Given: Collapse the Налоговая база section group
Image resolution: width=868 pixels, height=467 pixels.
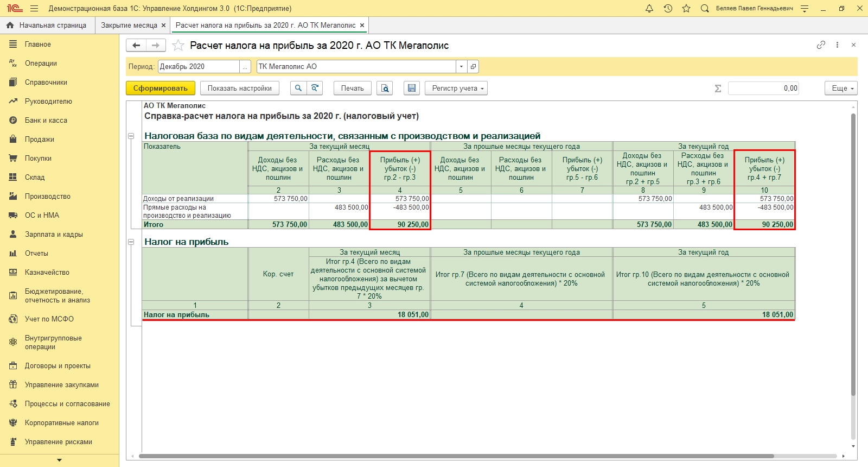Looking at the screenshot, I should [x=131, y=136].
